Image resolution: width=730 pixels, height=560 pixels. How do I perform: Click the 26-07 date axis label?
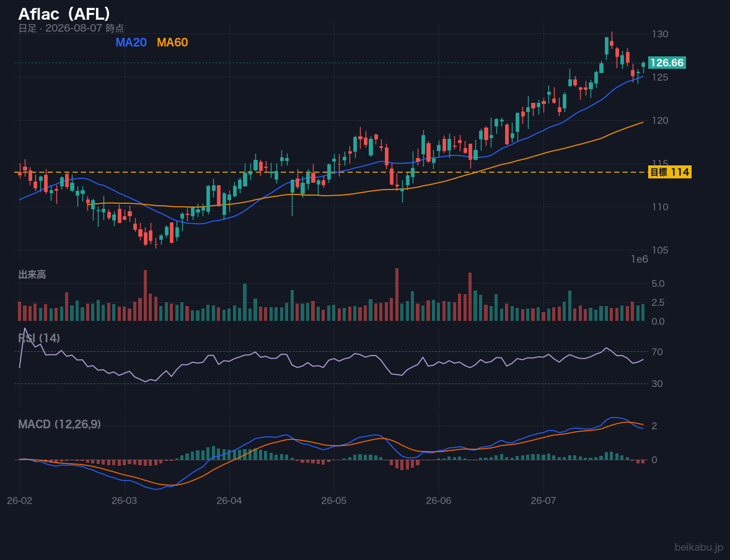pos(543,501)
